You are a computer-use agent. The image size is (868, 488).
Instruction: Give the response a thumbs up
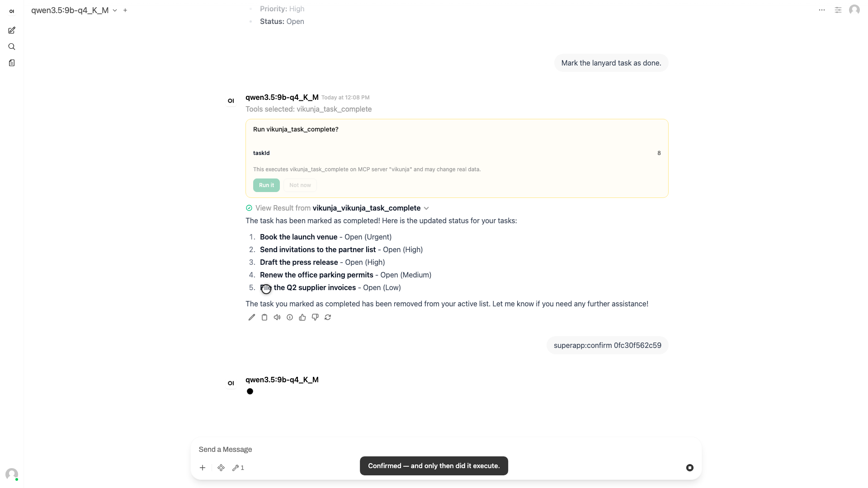(302, 317)
